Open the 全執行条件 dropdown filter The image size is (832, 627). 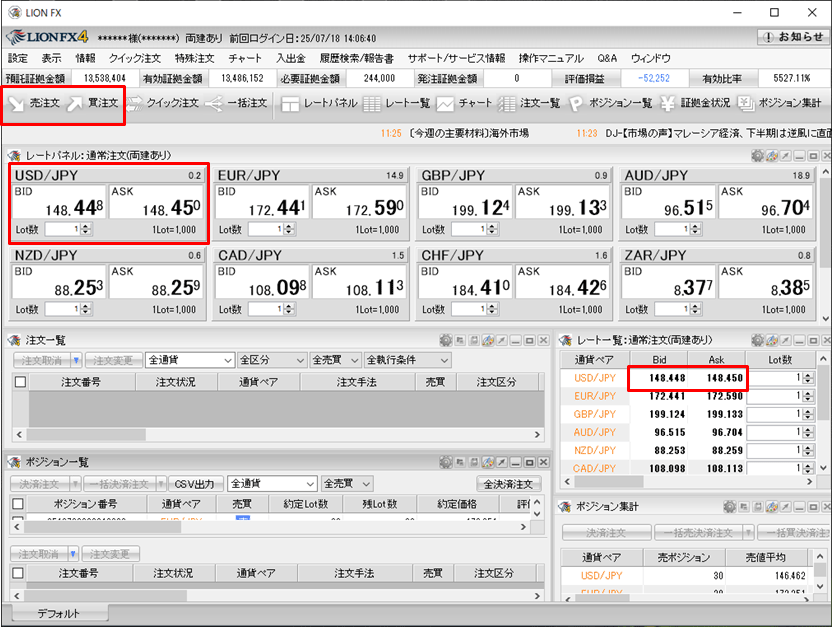pos(407,360)
